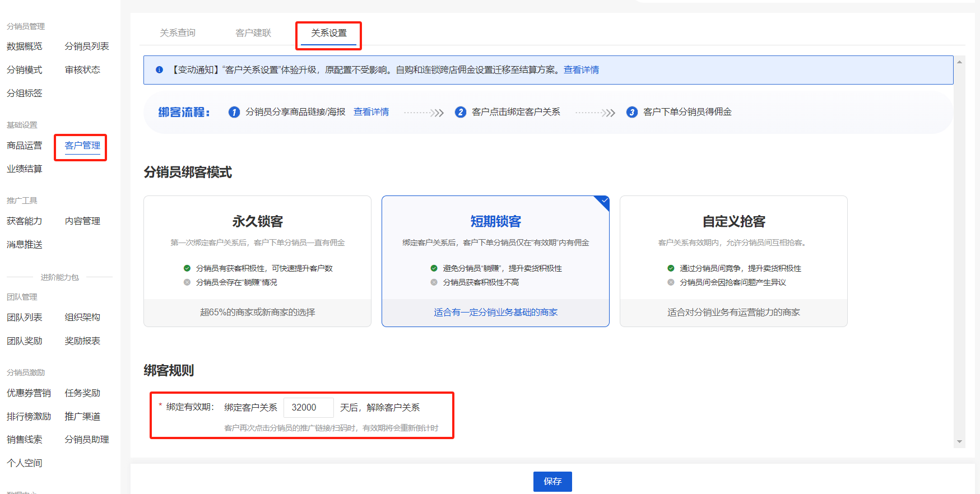The image size is (980, 494).
Task: Open 消息推送 menu item
Action: 25,245
